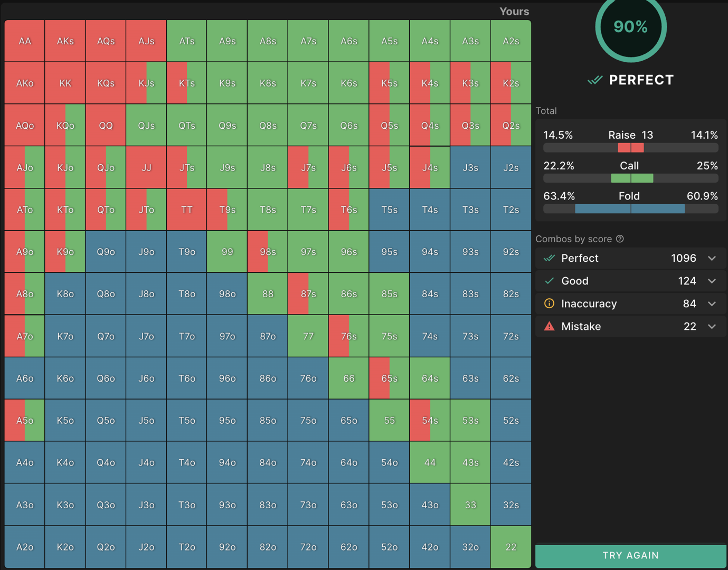
Task: Select the 22 hand cell
Action: (511, 547)
